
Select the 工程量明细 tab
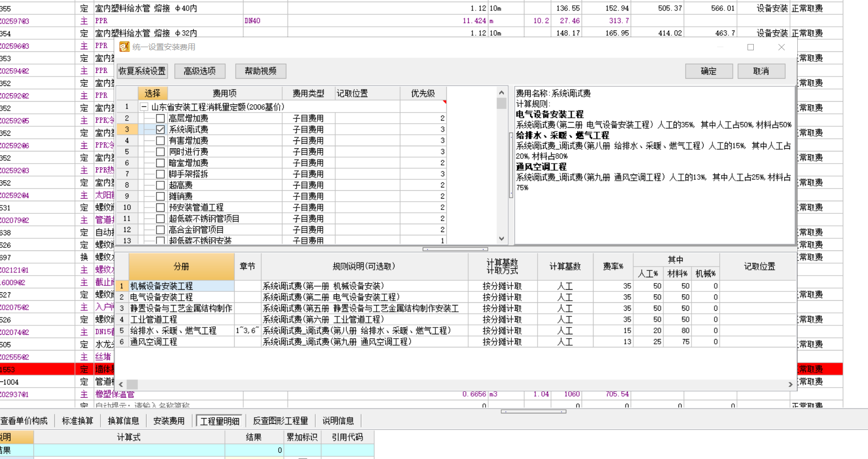[x=219, y=421]
